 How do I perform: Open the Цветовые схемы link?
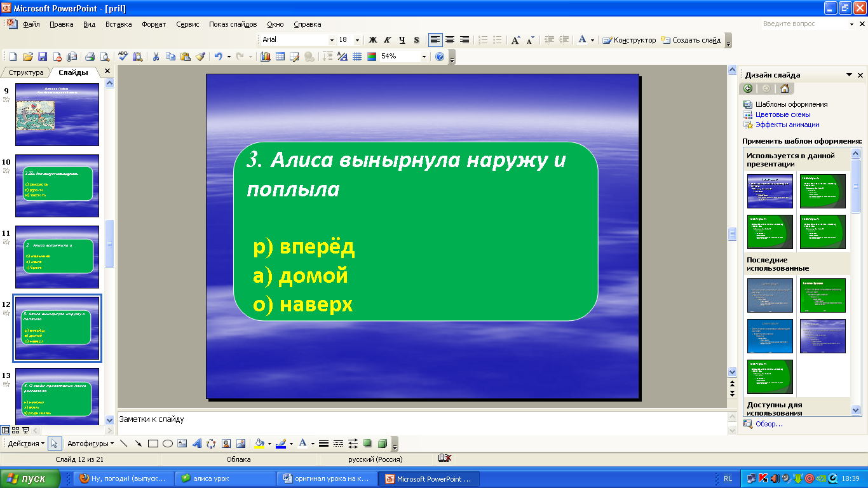(x=783, y=114)
